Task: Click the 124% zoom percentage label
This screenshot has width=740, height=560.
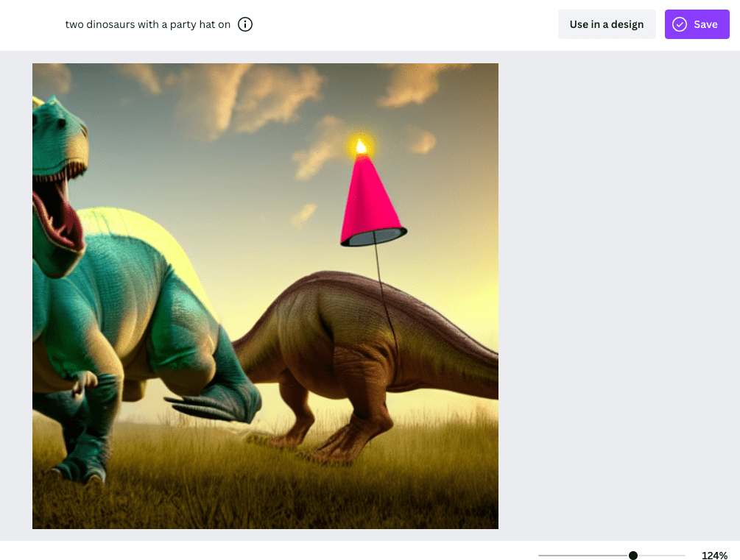Action: pos(714,556)
